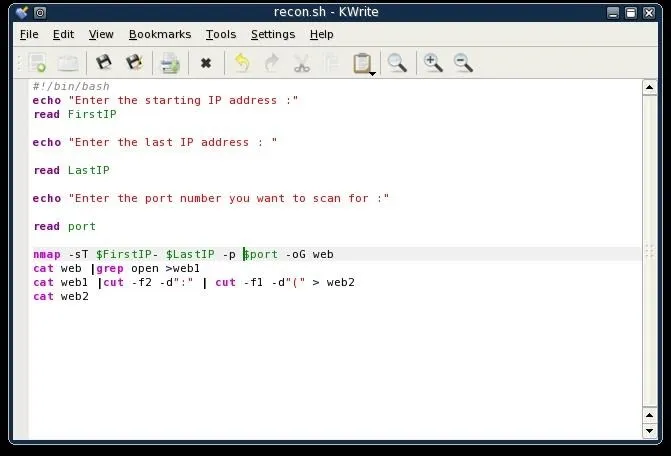Click the Paste clipboard icon
Screen dimensions: 671x456
362,63
